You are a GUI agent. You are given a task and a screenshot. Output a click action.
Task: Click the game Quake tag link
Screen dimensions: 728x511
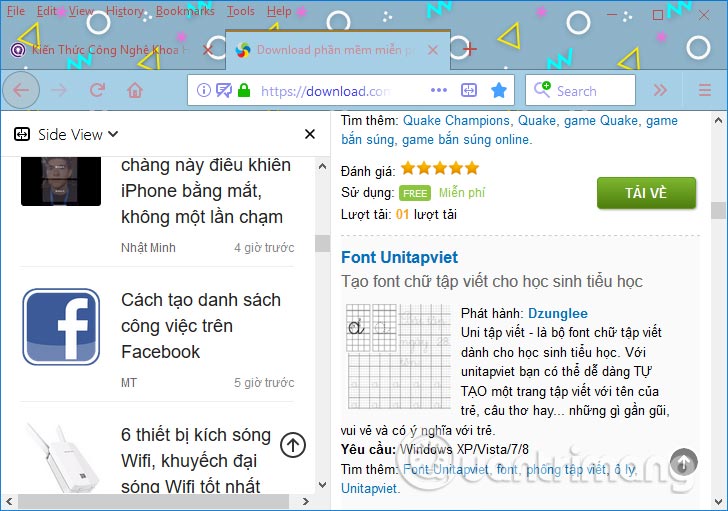(601, 121)
